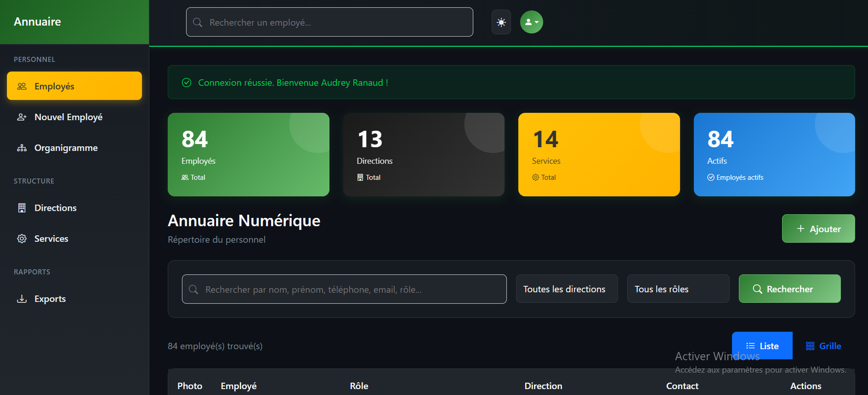
Task: Click the gear icon in the Services card
Action: click(535, 177)
